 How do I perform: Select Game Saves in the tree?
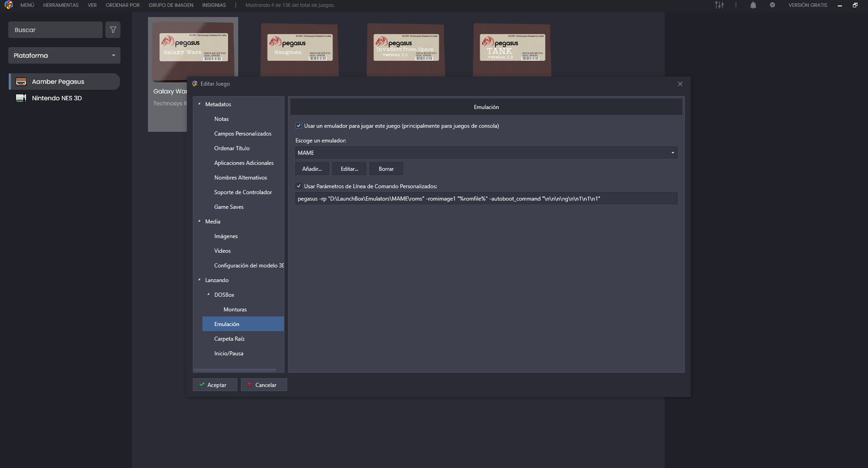pyautogui.click(x=229, y=207)
